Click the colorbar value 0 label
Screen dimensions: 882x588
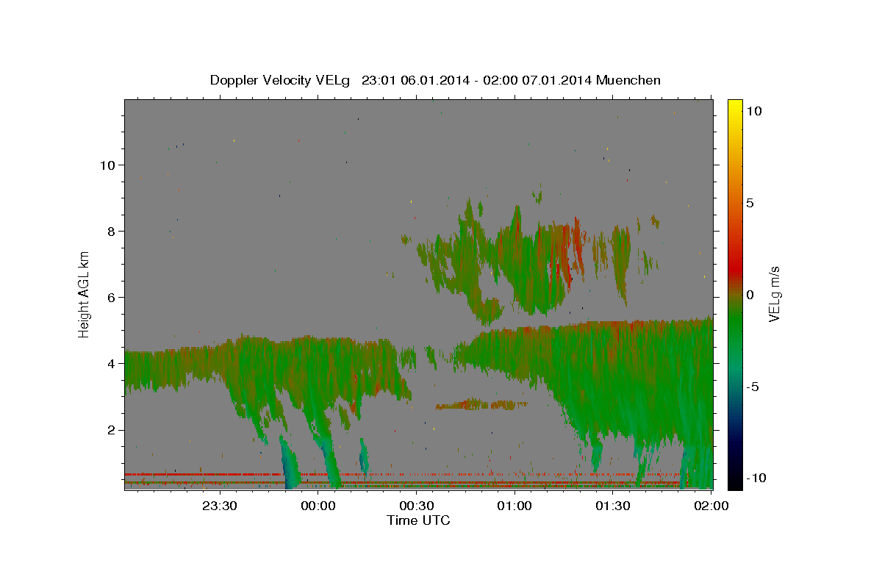(x=750, y=295)
